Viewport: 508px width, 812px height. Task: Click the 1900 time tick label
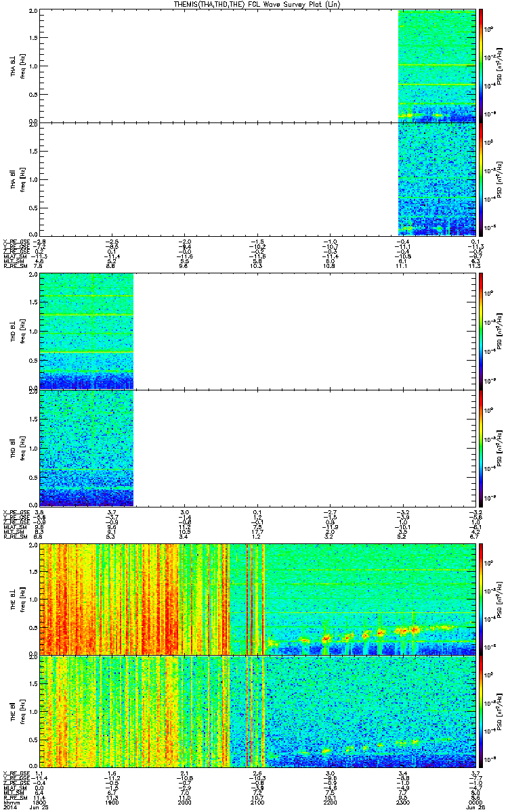coord(113,803)
